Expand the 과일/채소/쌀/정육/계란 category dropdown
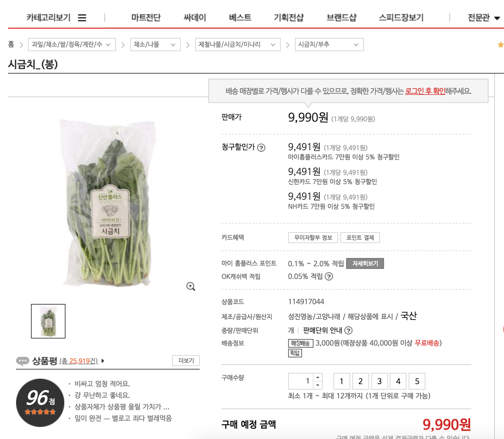 [72, 45]
